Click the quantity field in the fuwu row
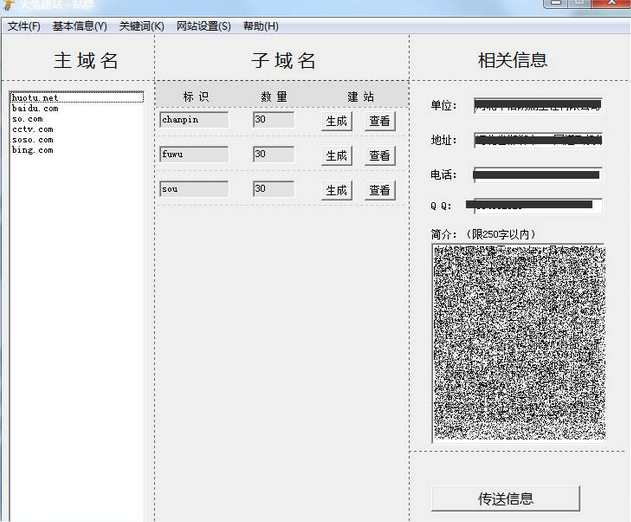Screen dimensions: 631x522 pos(273,155)
